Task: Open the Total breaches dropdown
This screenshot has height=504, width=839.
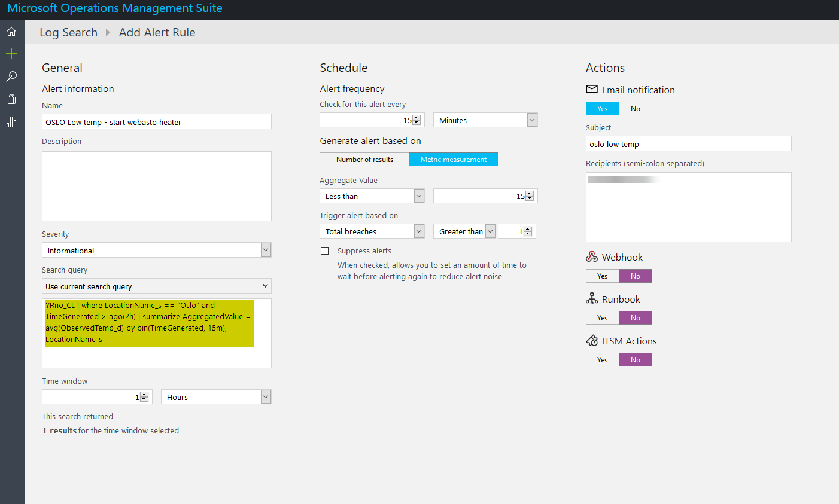Action: coord(372,231)
